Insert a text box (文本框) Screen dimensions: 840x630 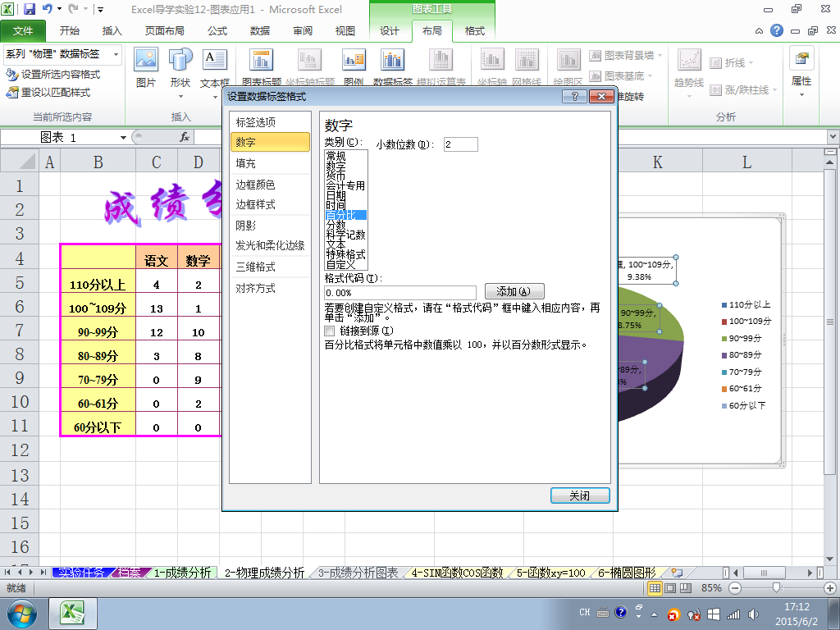click(x=215, y=68)
